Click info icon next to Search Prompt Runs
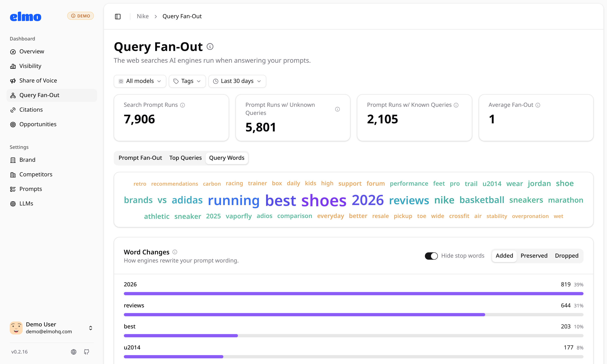 183,105
